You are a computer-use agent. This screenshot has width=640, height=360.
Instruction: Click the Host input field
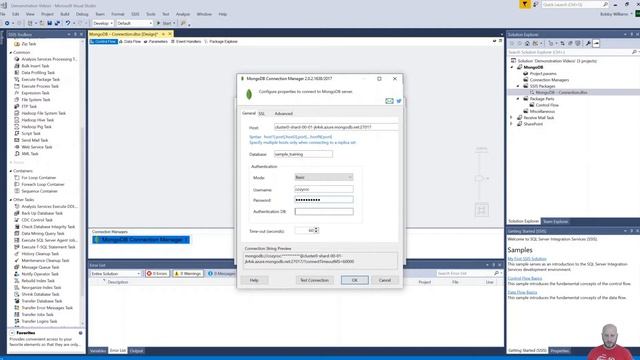pyautogui.click(x=336, y=127)
